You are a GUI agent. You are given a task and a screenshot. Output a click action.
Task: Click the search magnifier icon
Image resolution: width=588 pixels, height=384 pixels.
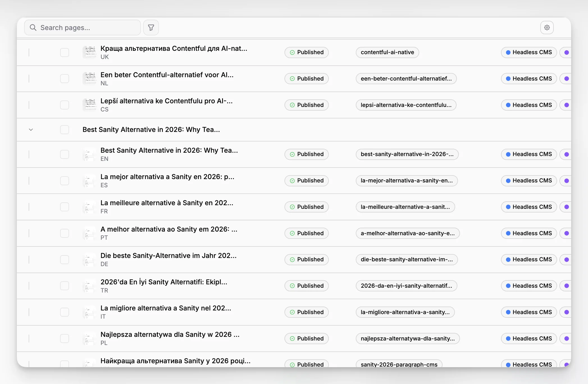pyautogui.click(x=33, y=28)
